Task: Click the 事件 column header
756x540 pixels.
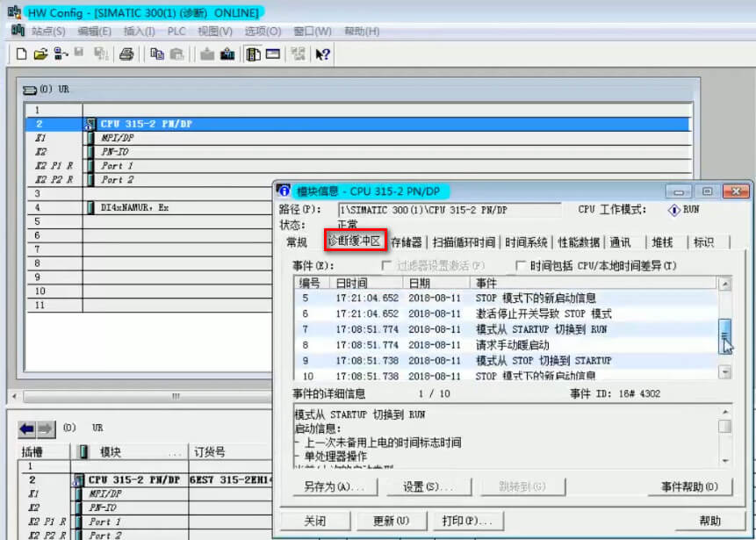Action: pos(593,283)
